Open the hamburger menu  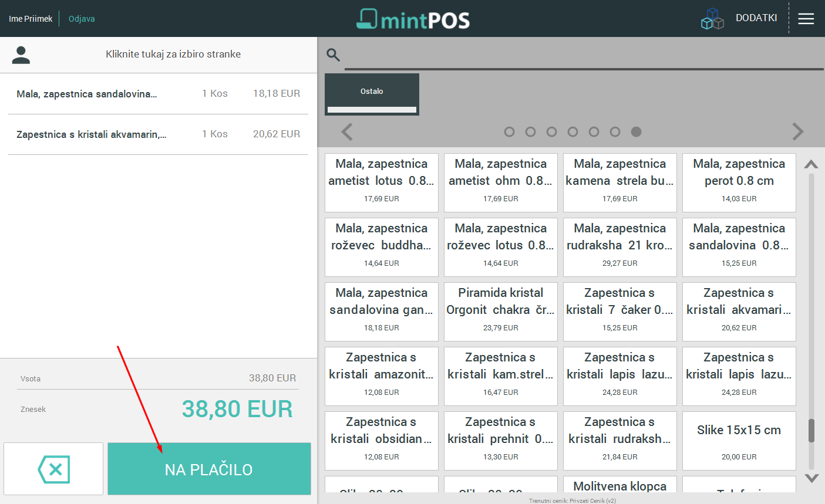click(x=806, y=19)
